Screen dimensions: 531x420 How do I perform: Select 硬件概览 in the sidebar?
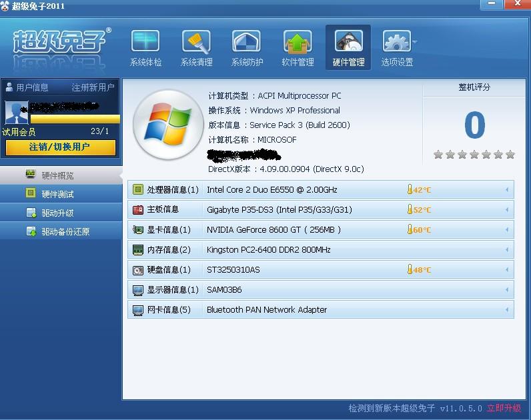(x=61, y=175)
